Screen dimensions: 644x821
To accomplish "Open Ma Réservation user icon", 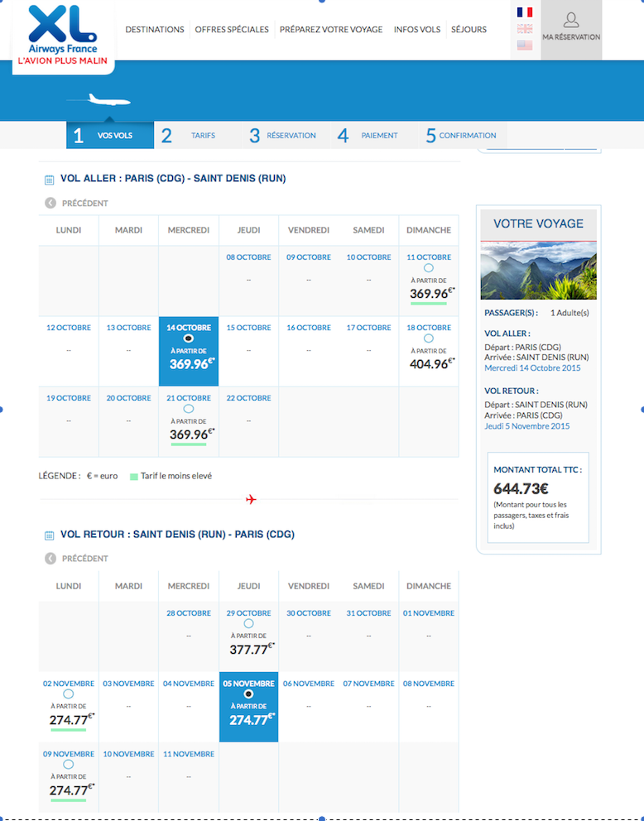I will pos(570,22).
